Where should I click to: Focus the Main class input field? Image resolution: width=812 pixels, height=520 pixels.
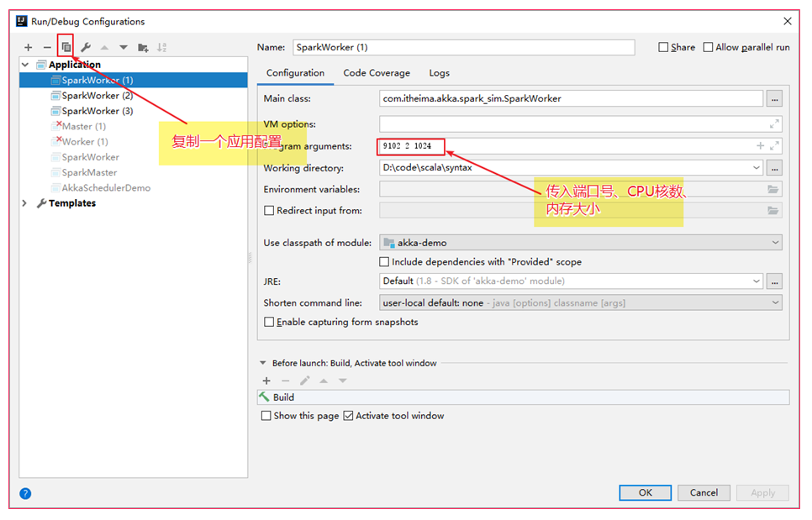[572, 98]
